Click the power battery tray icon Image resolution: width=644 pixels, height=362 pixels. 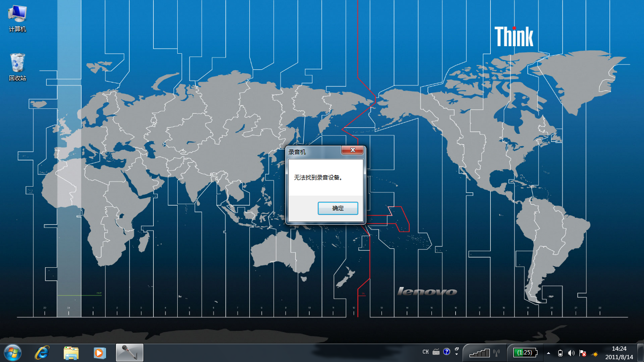560,353
